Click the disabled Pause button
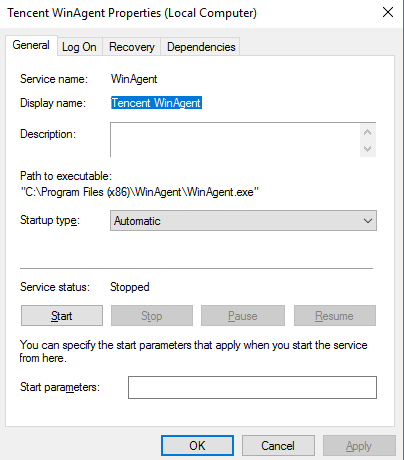 point(243,316)
